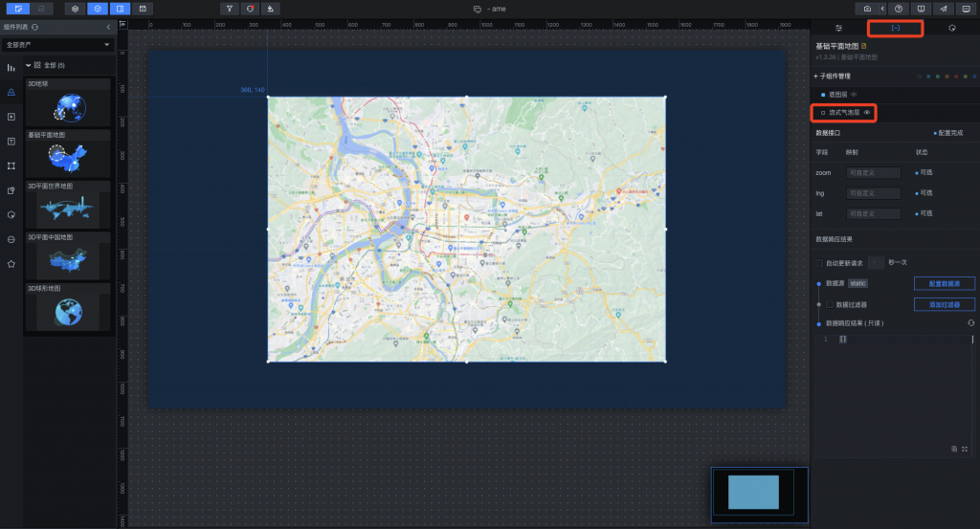Select the media category play icon

click(x=11, y=117)
